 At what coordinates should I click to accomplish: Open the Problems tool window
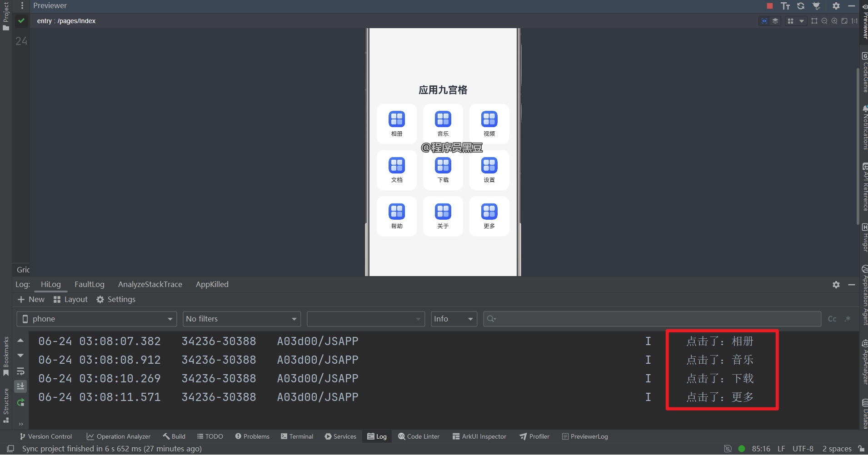pos(252,436)
